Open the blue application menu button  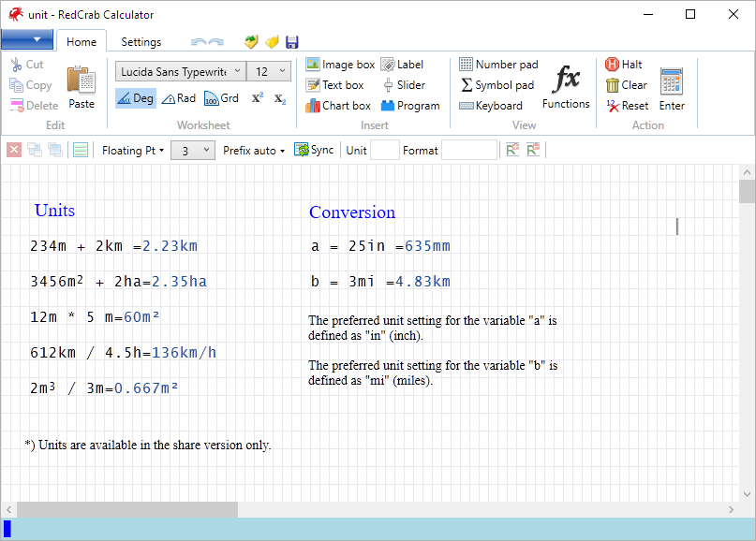coord(27,39)
